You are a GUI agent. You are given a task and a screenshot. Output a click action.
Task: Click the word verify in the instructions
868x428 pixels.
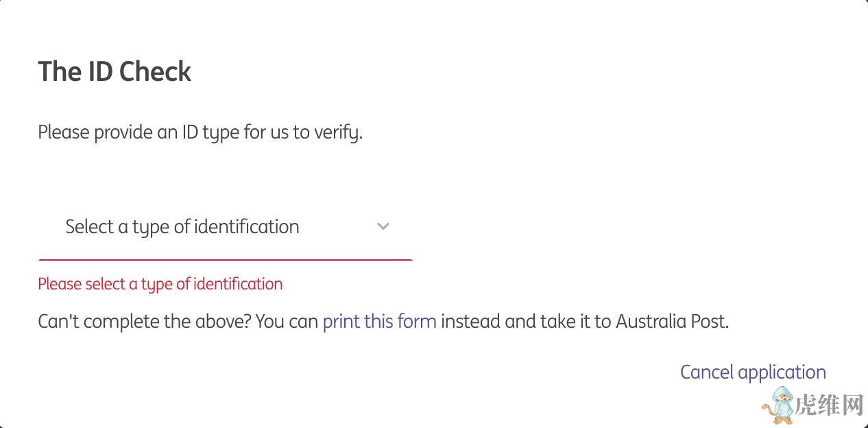pos(337,132)
